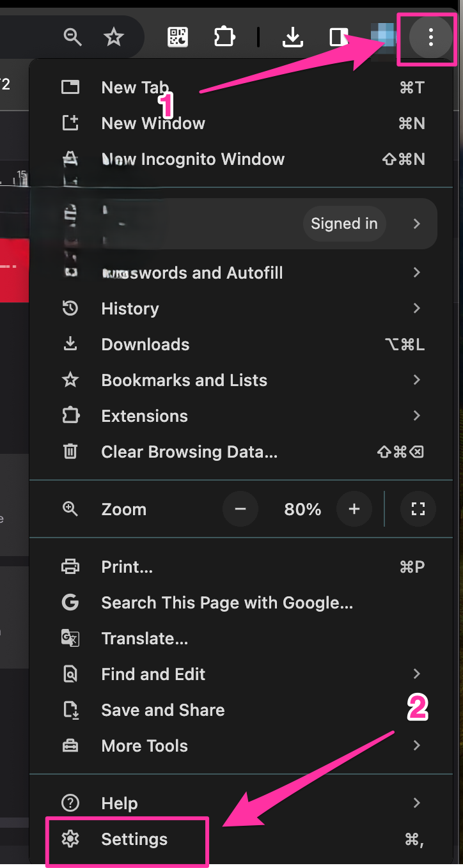This screenshot has height=868, width=463.
Task: Toggle the side panel icon in toolbar
Action: click(x=339, y=37)
